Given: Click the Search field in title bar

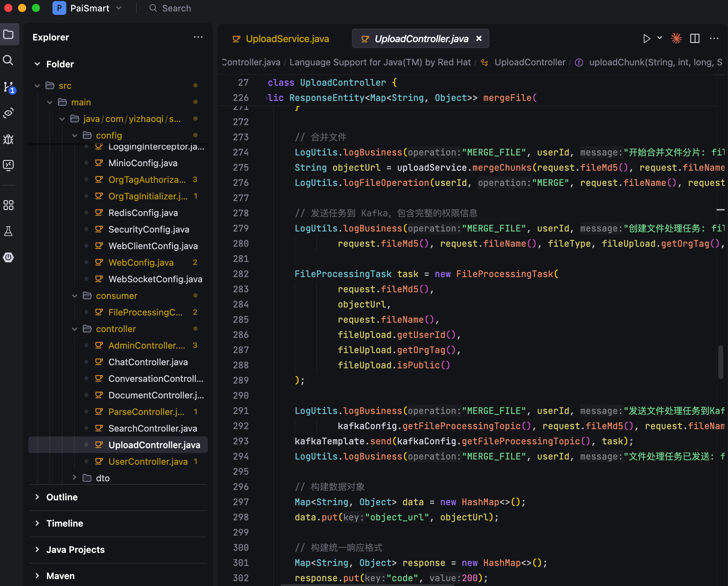Looking at the screenshot, I should click(176, 8).
